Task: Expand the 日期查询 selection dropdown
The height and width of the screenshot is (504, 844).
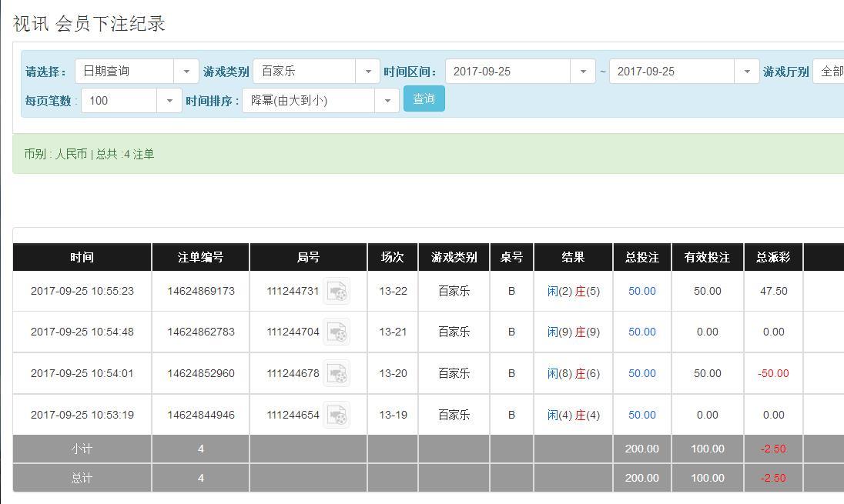Action: [x=136, y=72]
